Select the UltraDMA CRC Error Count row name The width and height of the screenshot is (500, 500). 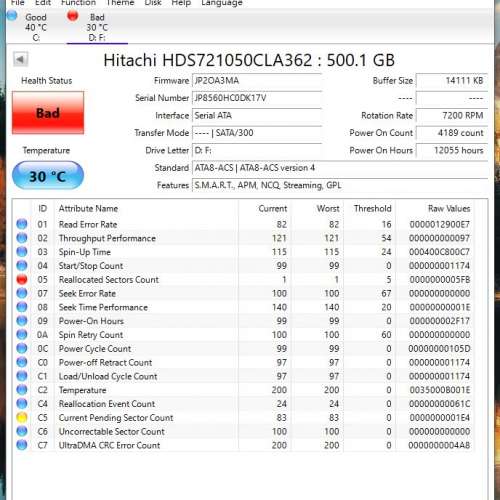(109, 445)
